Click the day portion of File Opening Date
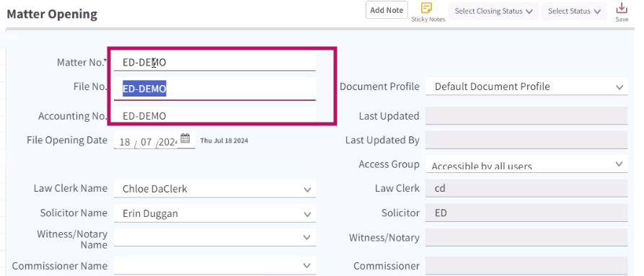This screenshot has width=644, height=276. point(125,142)
